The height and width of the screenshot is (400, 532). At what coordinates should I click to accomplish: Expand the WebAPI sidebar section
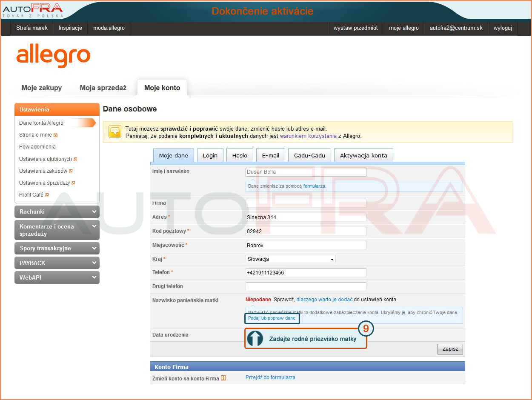pyautogui.click(x=57, y=277)
